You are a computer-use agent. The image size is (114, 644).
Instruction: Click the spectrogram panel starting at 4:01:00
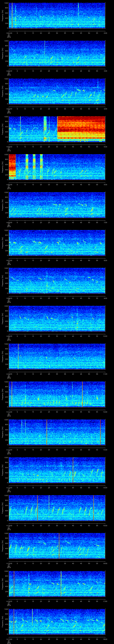coord(57,16)
